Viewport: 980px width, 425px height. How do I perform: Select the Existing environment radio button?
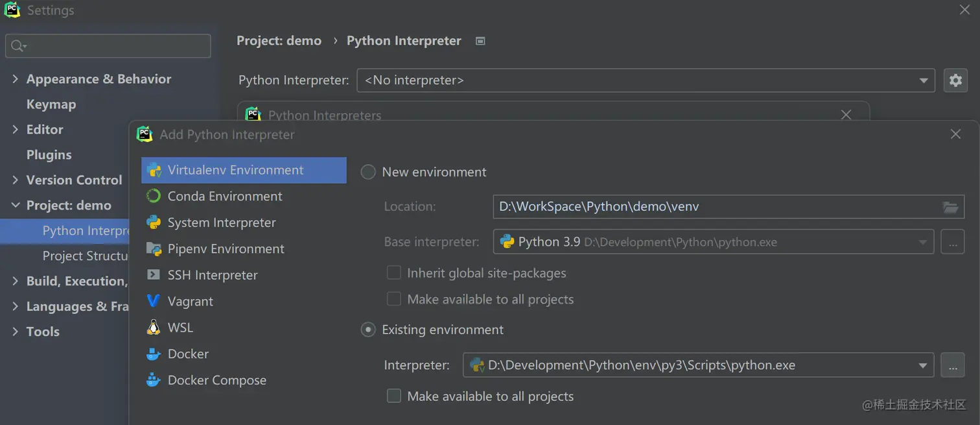[368, 330]
